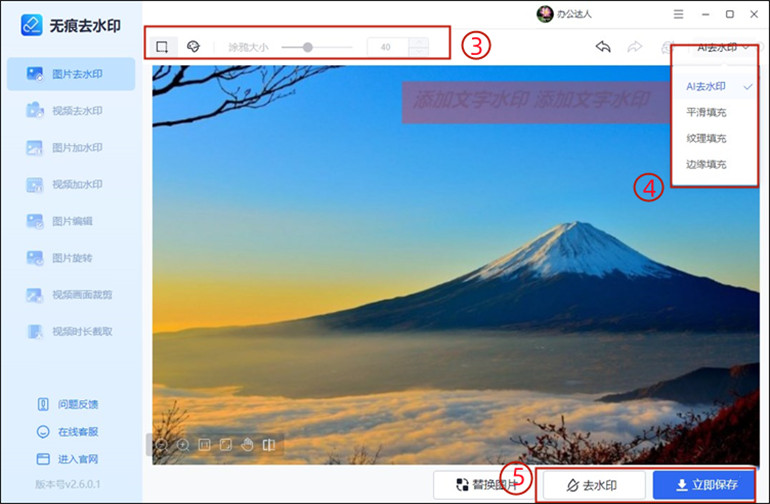Select the smear brush tool
The height and width of the screenshot is (504, 770).
tap(193, 47)
